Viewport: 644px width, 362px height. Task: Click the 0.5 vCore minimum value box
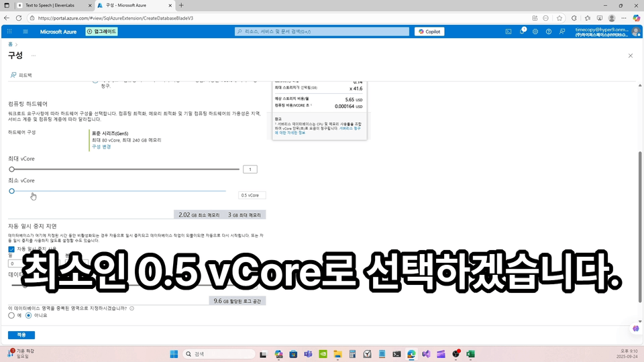[x=252, y=195]
